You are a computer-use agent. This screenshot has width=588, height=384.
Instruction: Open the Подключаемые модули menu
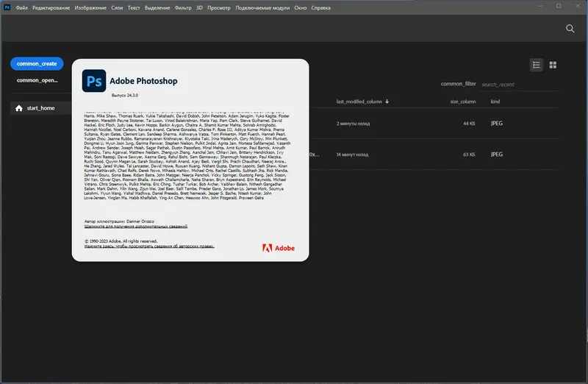pos(262,7)
